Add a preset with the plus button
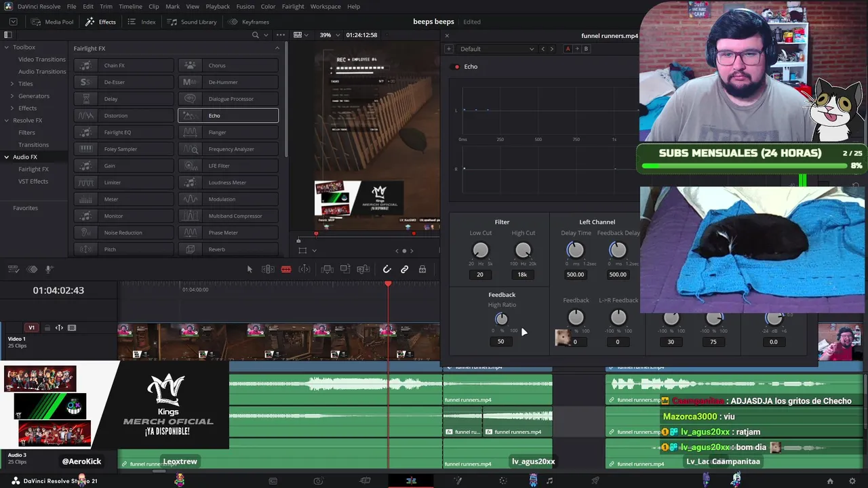The width and height of the screenshot is (868, 488). coord(448,49)
